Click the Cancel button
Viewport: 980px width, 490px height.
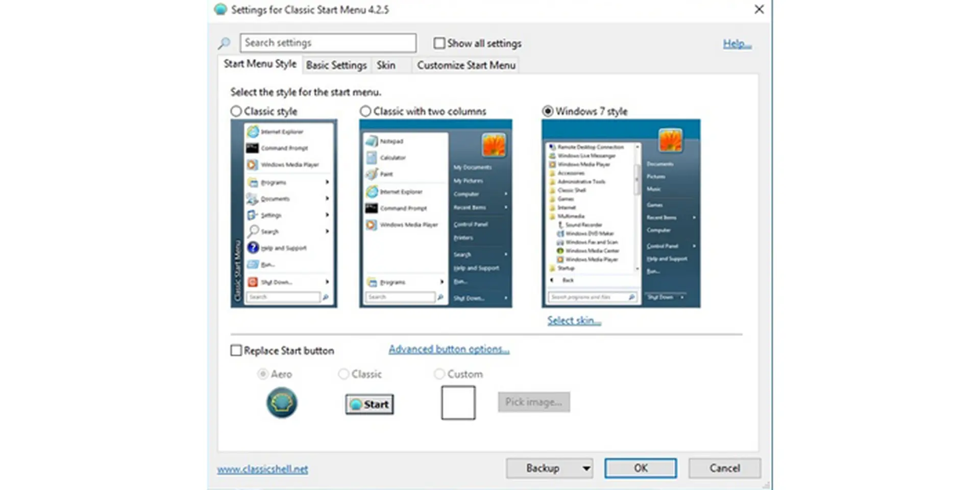click(x=724, y=468)
